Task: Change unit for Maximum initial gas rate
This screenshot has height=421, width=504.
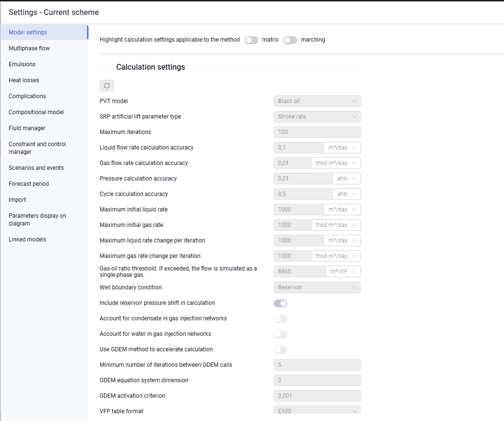Action: (x=336, y=225)
